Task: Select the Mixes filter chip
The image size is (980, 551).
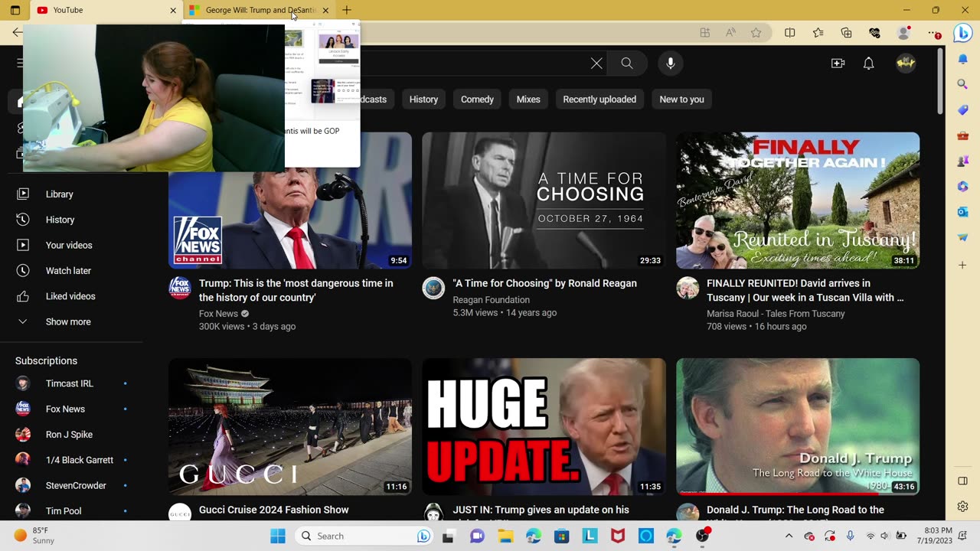Action: (528, 99)
